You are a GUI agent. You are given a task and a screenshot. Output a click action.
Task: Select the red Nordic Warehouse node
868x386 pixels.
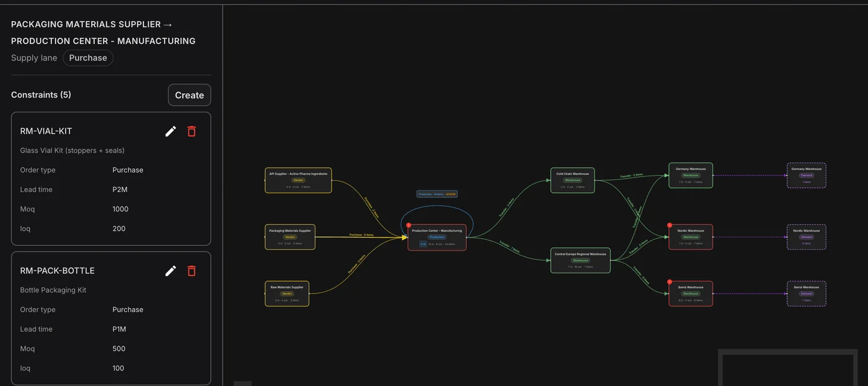click(x=691, y=237)
